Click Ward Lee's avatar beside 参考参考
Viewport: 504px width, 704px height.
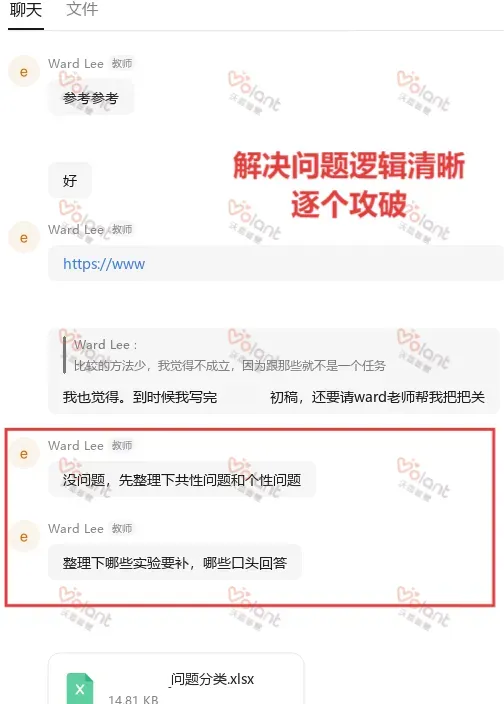24,71
